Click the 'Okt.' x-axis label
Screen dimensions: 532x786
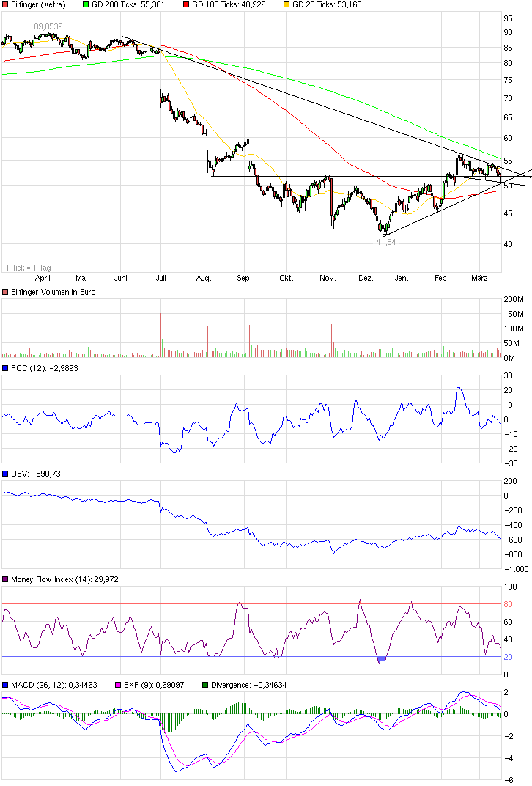click(286, 278)
